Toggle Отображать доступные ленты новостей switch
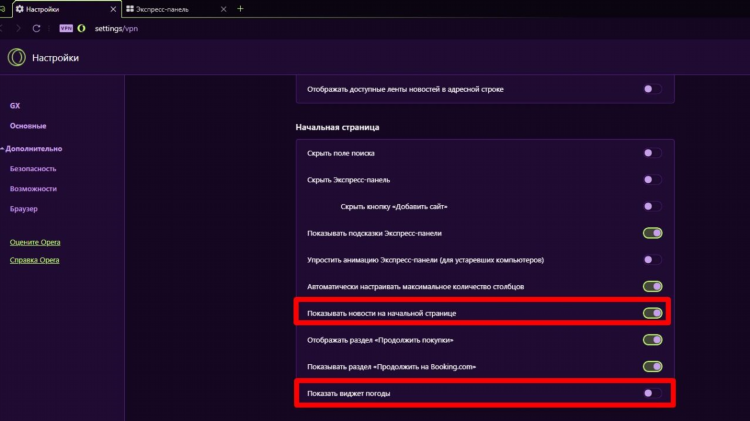This screenshot has width=750, height=421. (x=652, y=89)
